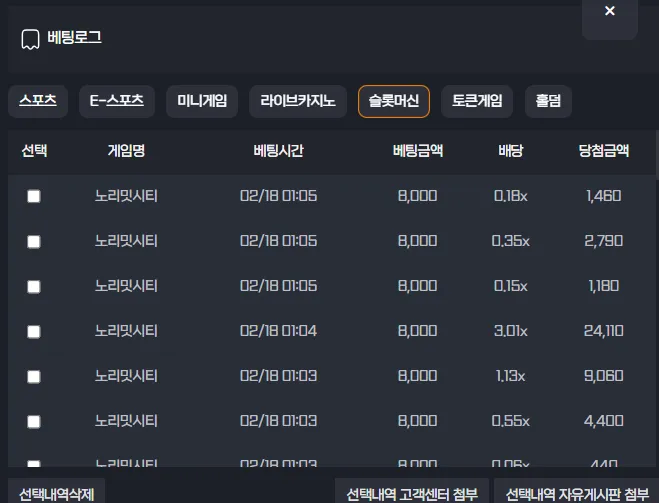Select the row with 1,180 payout
659x503 pixels.
pyautogui.click(x=34, y=287)
